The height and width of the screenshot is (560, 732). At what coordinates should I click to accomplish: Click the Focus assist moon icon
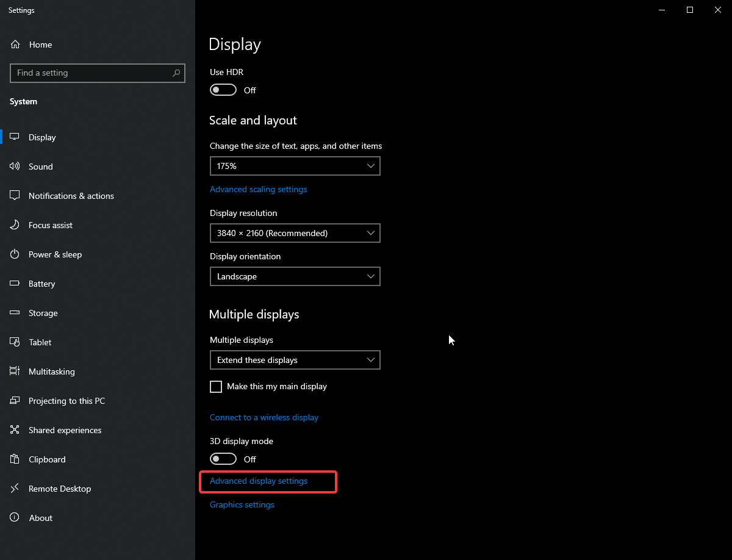(x=15, y=225)
